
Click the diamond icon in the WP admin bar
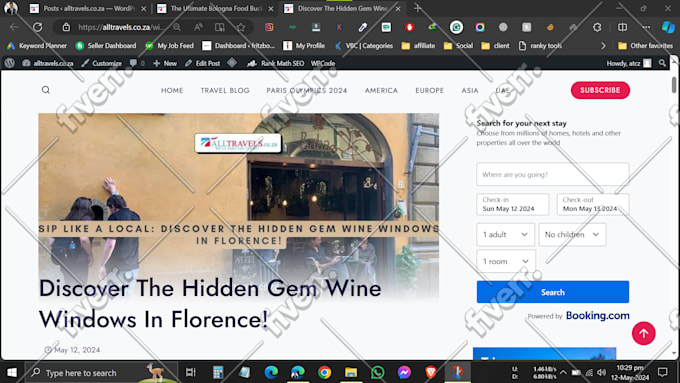click(x=232, y=62)
